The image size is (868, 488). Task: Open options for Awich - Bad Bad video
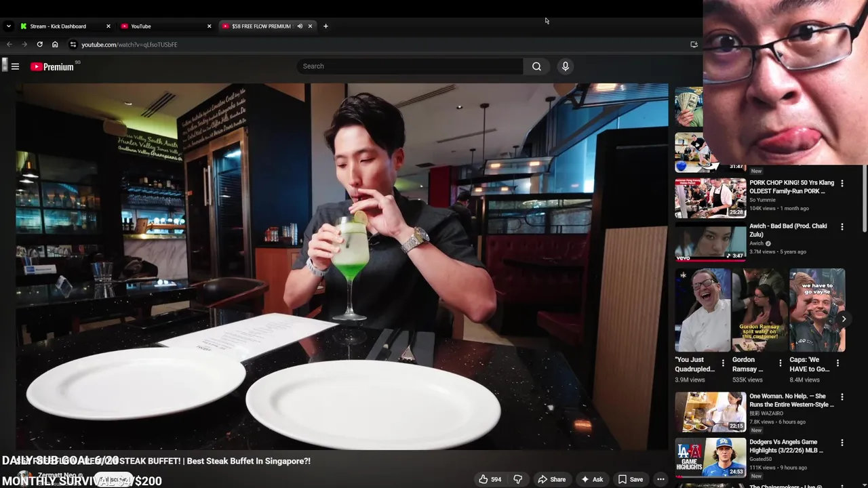pos(842,227)
